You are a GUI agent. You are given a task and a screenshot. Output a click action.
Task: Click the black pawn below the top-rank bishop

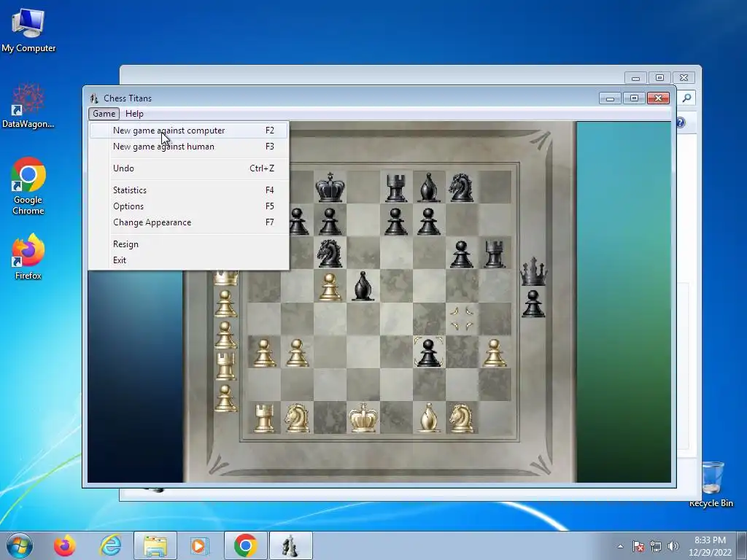tap(428, 222)
